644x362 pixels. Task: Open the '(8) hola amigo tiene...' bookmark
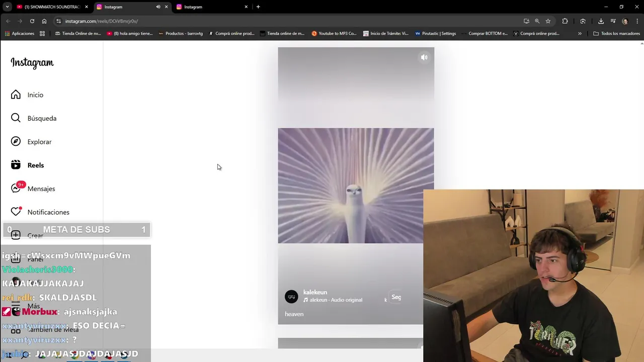click(129, 34)
